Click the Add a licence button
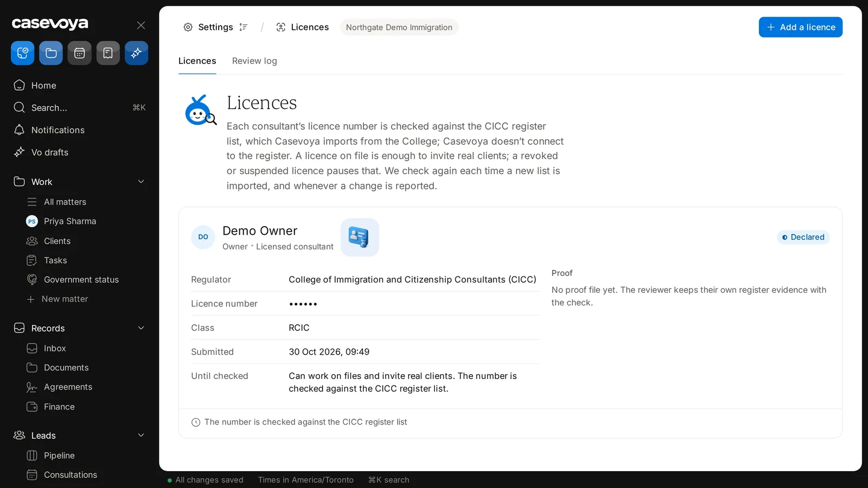Screen dimensions: 868x488 point(800,27)
